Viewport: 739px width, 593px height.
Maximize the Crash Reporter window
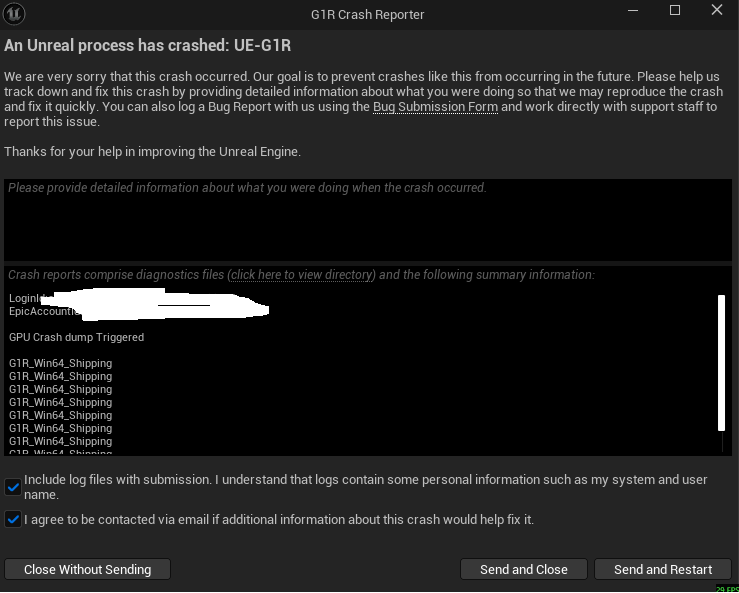[675, 10]
